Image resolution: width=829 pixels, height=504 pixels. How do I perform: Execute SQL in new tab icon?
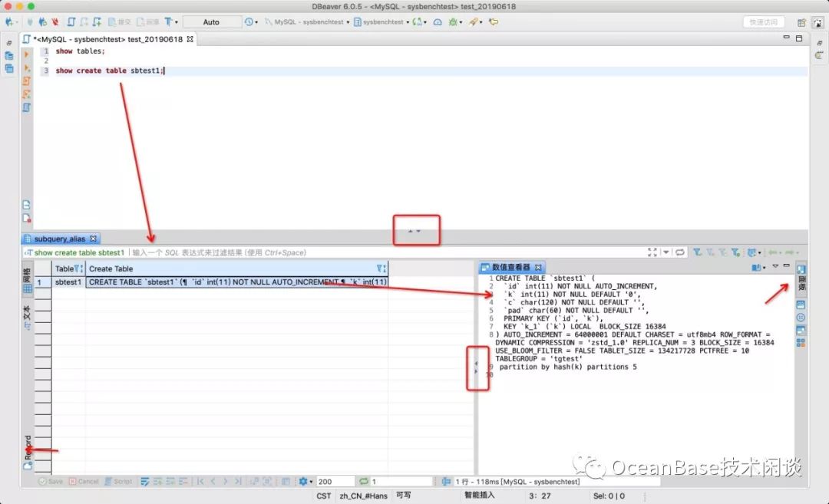(26, 68)
